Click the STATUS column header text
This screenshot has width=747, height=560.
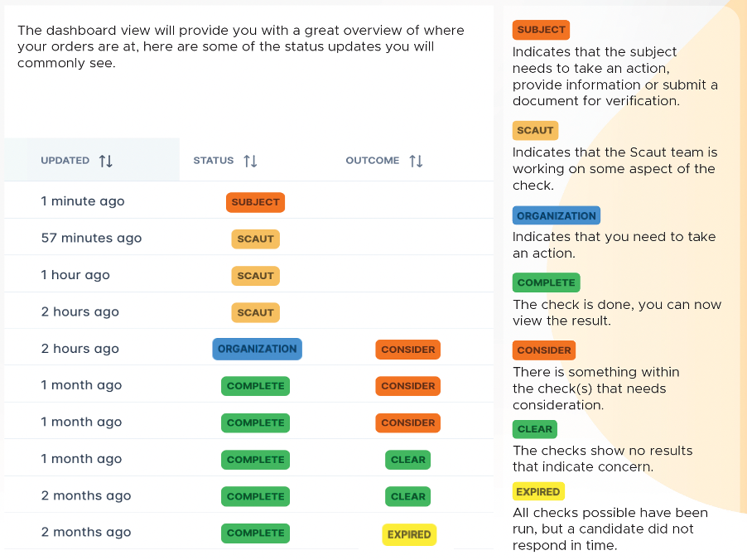(x=214, y=161)
